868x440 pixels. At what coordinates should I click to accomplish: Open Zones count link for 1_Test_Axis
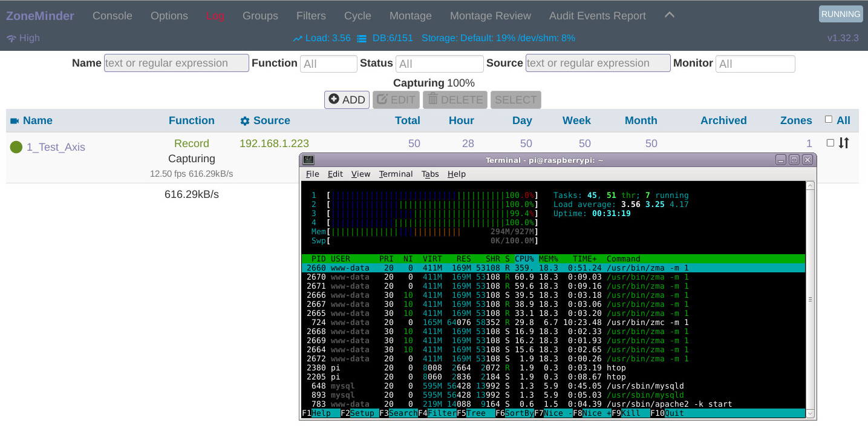click(809, 143)
